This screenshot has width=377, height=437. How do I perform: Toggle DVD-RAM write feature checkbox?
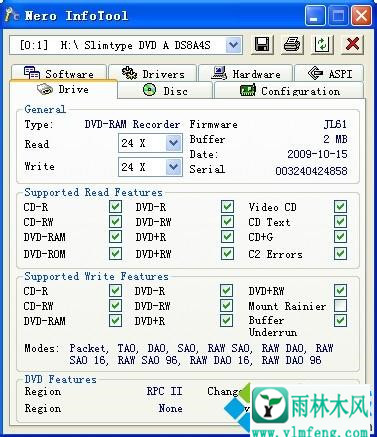pyautogui.click(x=115, y=321)
